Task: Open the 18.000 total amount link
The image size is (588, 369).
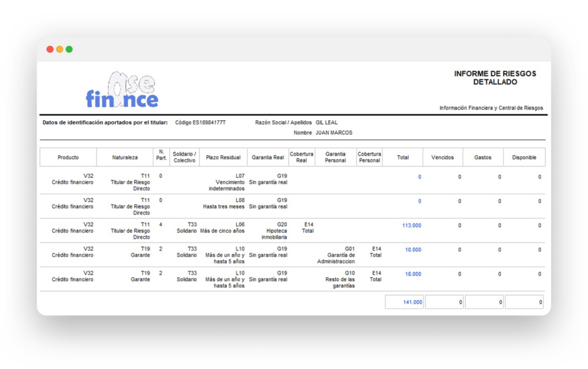Action: (x=413, y=274)
